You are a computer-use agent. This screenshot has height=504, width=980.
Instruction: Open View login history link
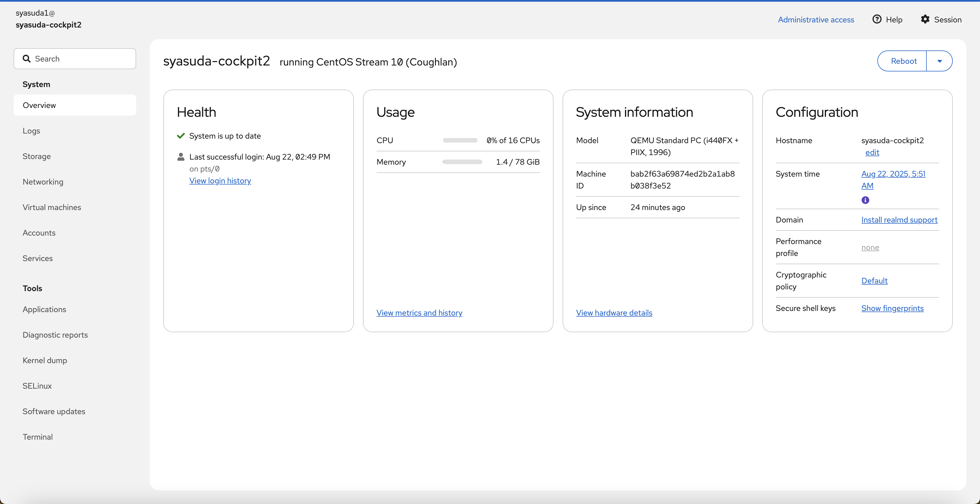220,181
